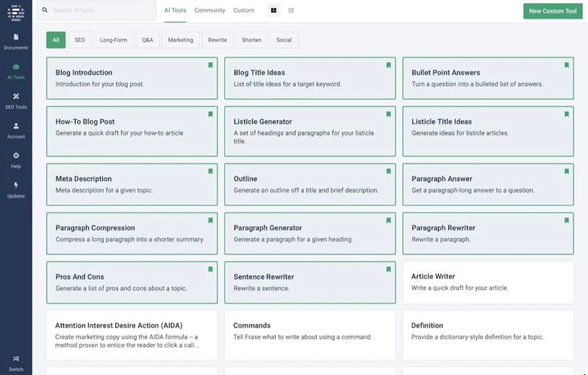This screenshot has height=375, width=588.
Task: Switch to grid view layout
Action: [x=274, y=10]
